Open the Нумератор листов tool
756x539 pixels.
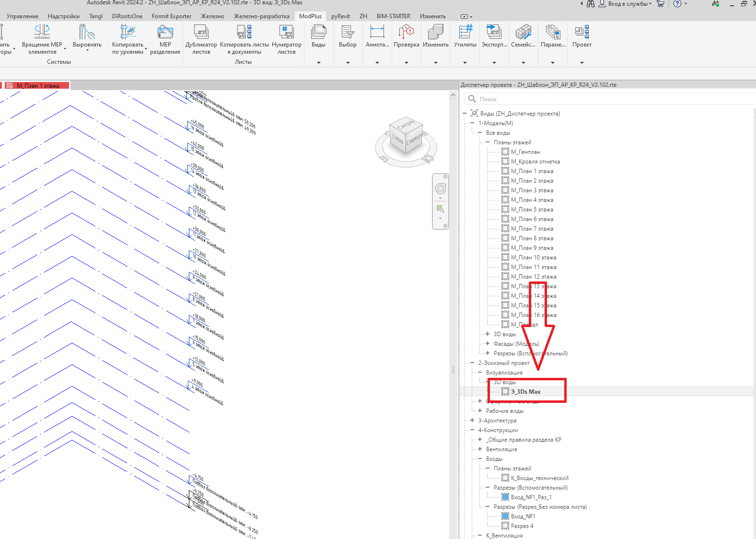pos(286,32)
